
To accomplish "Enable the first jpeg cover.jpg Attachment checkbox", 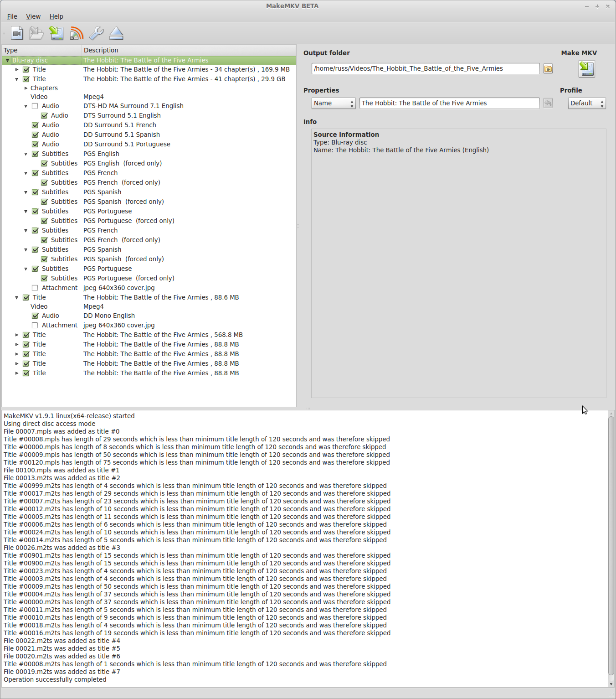I will pos(35,288).
